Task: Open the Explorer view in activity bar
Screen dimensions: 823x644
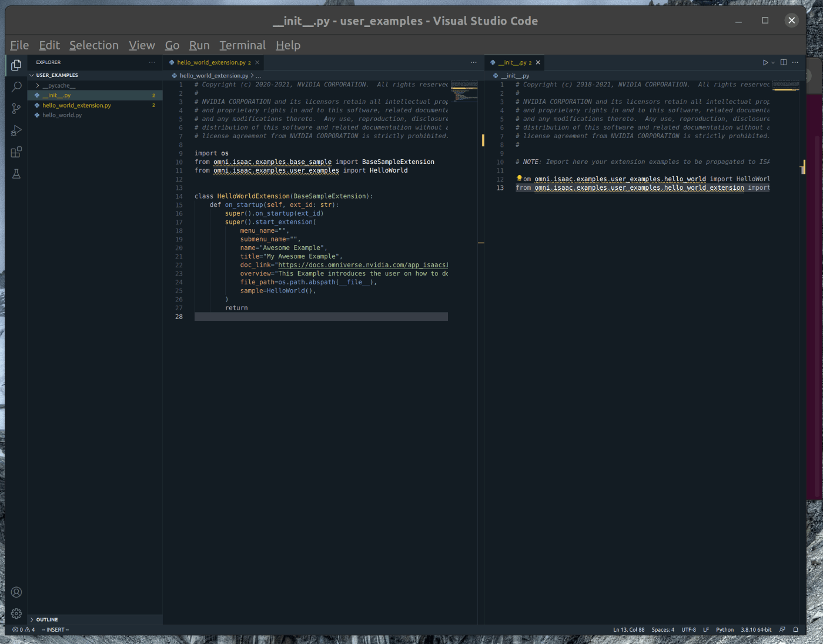Action: [x=16, y=65]
